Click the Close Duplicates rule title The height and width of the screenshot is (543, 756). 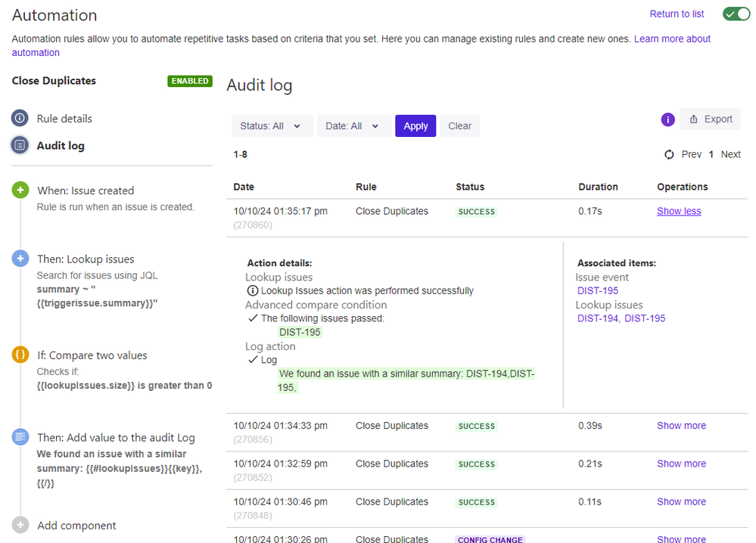click(x=54, y=81)
